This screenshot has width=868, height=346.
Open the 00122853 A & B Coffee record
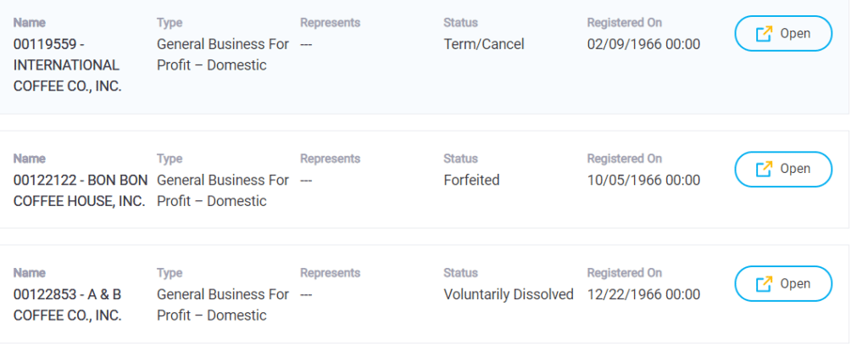click(783, 284)
